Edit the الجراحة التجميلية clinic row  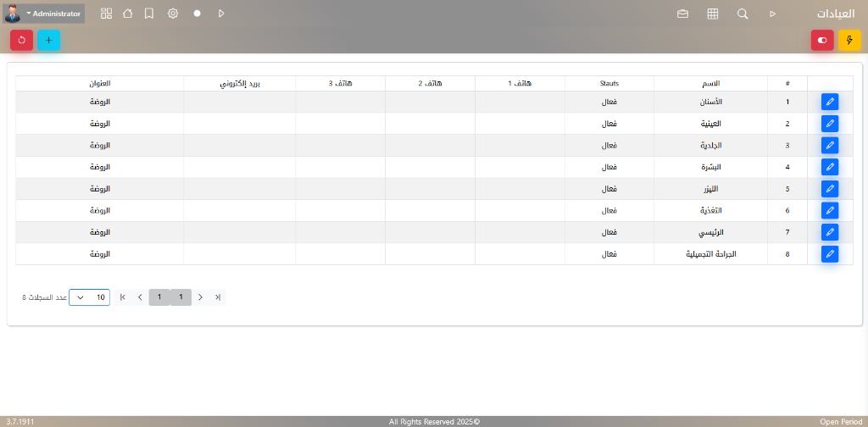tap(830, 253)
